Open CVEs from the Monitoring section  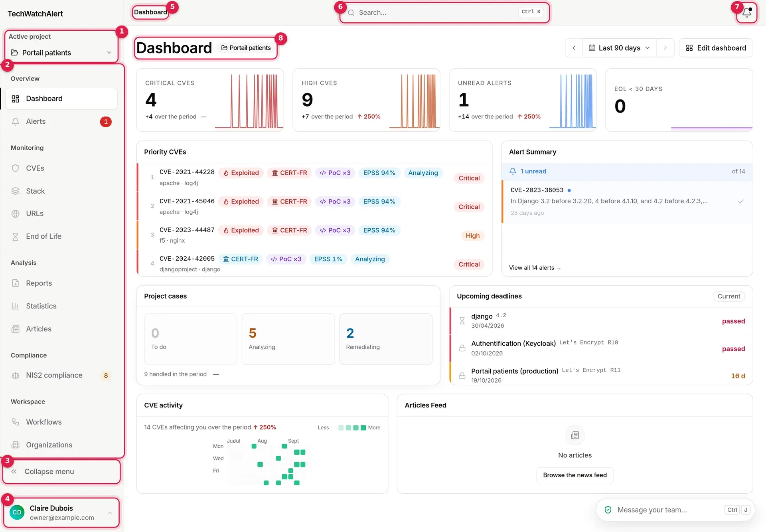pyautogui.click(x=61, y=168)
